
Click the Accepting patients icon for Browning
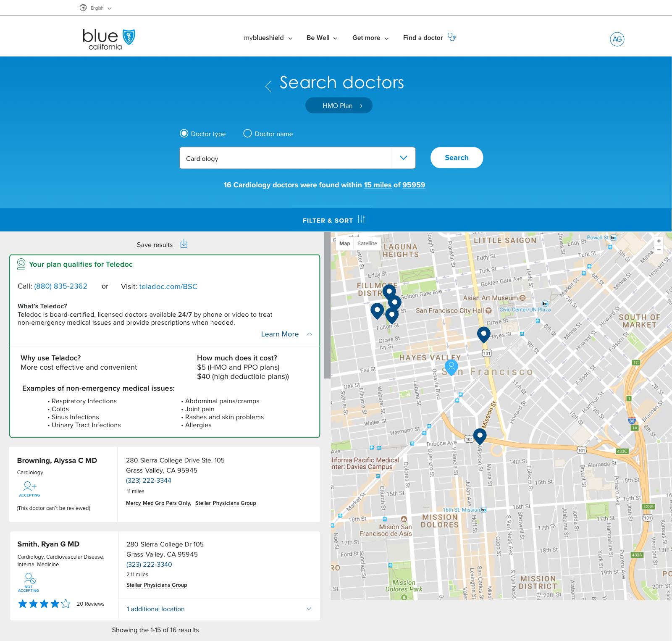click(x=29, y=489)
